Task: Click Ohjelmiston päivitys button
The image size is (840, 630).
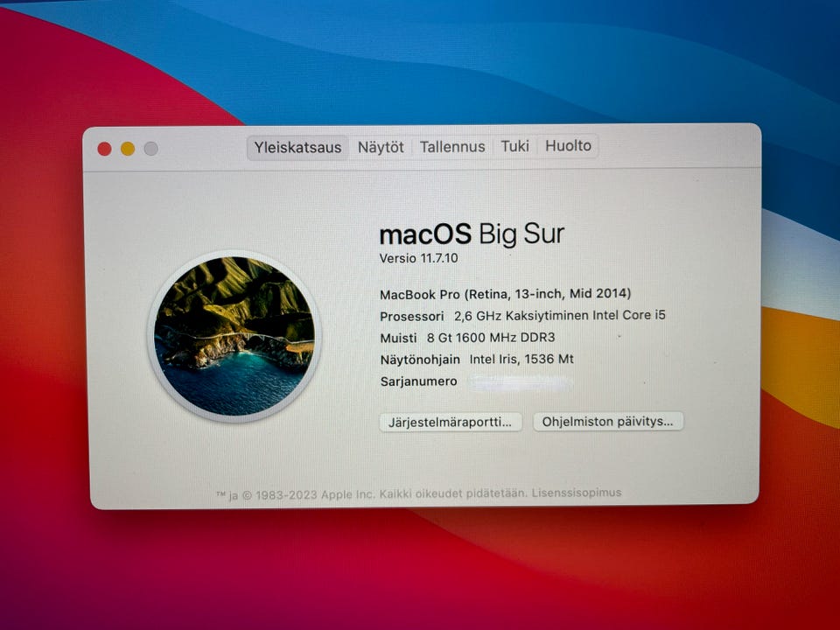Action: point(607,422)
